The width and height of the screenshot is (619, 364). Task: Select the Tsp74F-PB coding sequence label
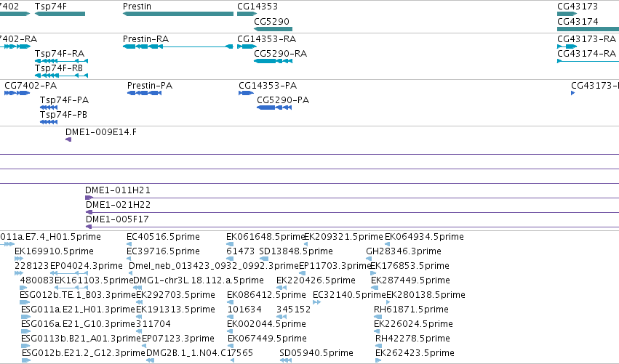click(x=63, y=115)
